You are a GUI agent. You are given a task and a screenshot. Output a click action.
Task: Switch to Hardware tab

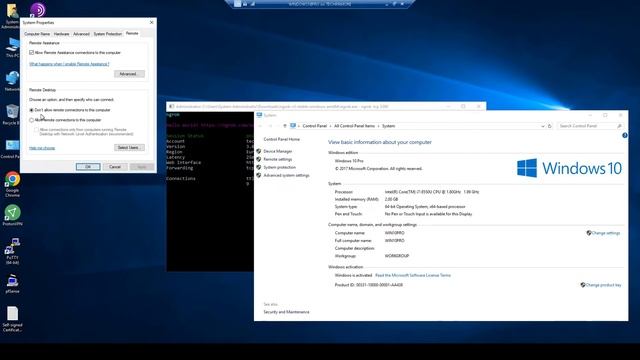pos(62,34)
